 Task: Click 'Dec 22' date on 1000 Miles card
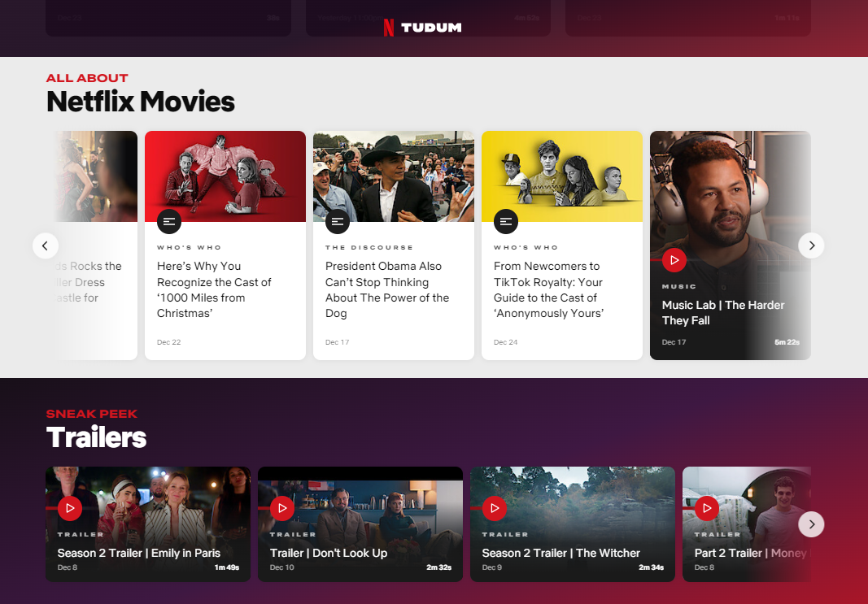[x=169, y=342]
